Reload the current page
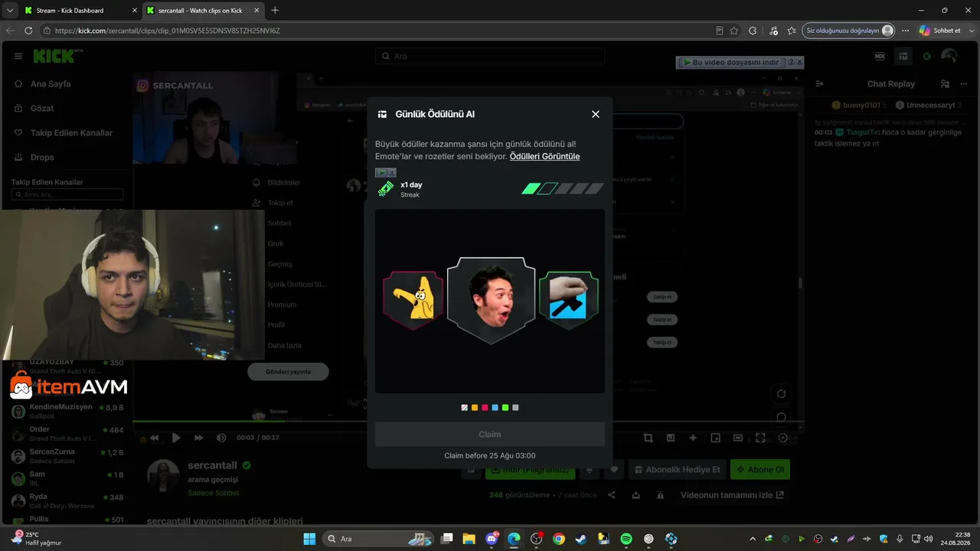 click(x=28, y=31)
